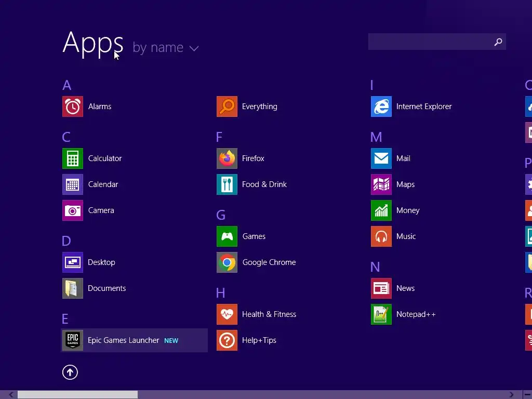The height and width of the screenshot is (399, 532).
Task: Launch the Firefox browser icon
Action: click(227, 158)
